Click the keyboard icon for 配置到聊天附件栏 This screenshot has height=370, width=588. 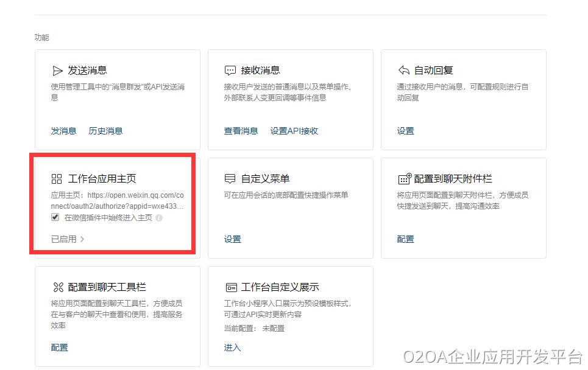click(405, 178)
